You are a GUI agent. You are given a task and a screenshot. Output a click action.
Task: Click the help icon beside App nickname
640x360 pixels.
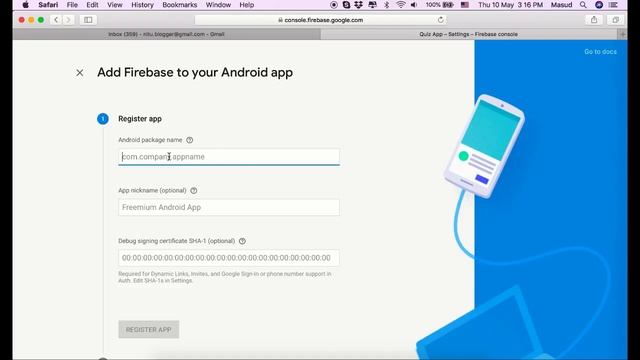tap(194, 191)
